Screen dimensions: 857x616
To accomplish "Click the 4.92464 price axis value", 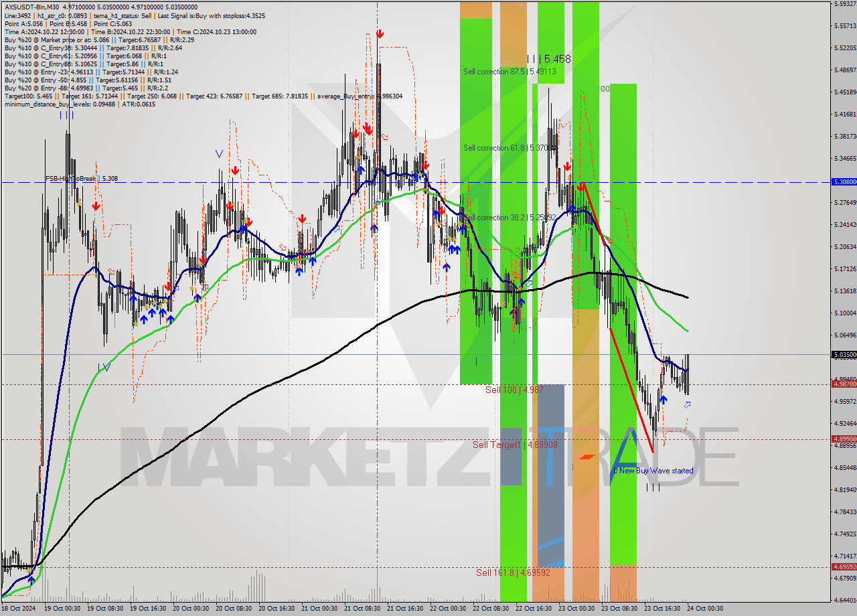I will click(845, 423).
